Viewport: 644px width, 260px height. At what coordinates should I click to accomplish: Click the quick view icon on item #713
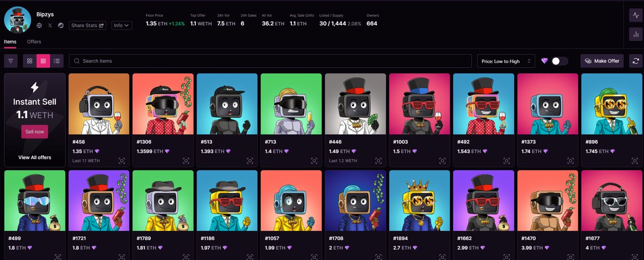pyautogui.click(x=314, y=161)
